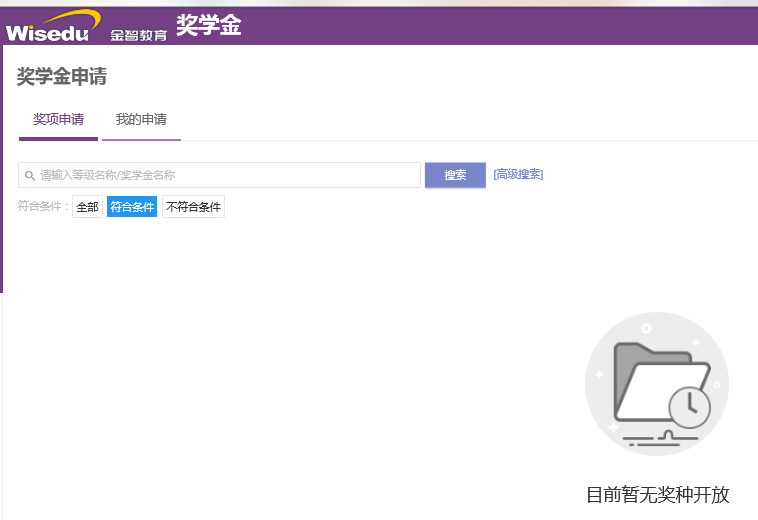Click the 奖学金申请 page heading
Image resolution: width=758 pixels, height=520 pixels.
click(x=62, y=76)
